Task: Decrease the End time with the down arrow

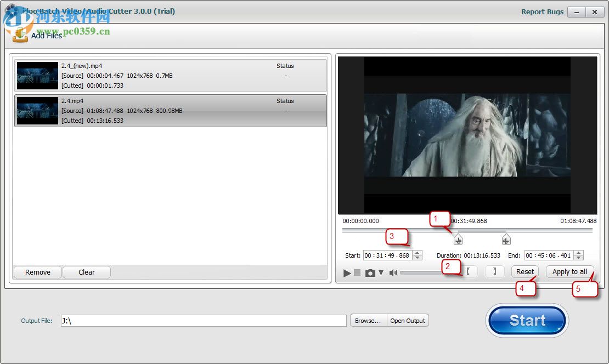Action: (579, 258)
